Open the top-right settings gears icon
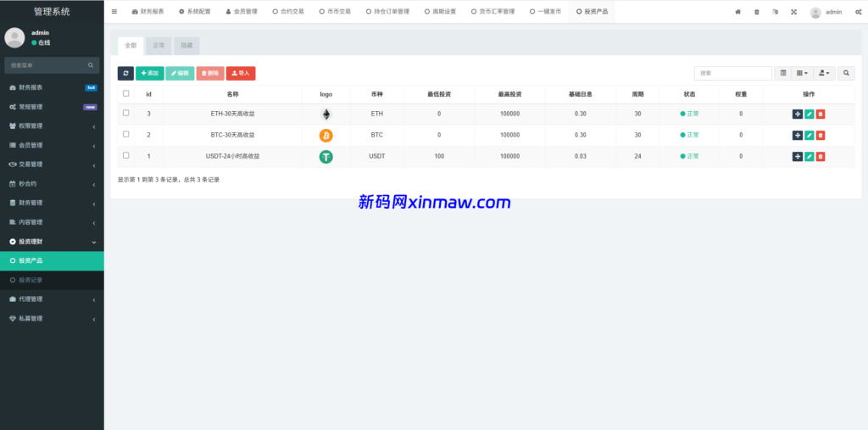 (x=858, y=12)
